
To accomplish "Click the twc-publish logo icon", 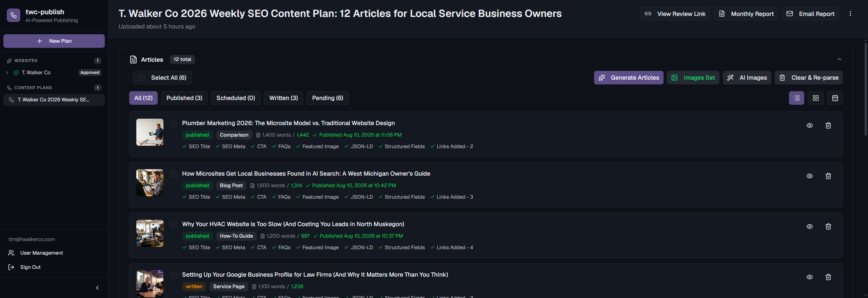I will point(14,15).
